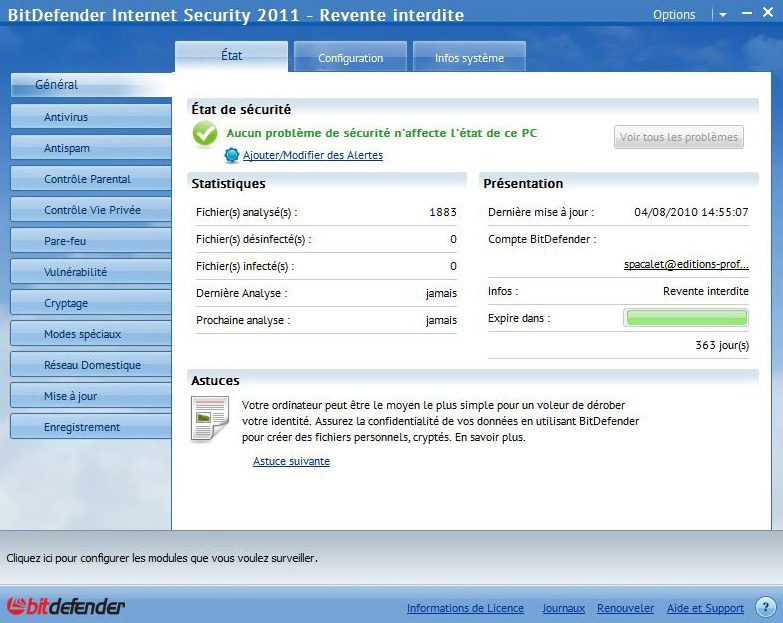Image resolution: width=783 pixels, height=623 pixels.
Task: Click the Aucun problème de sécurité status message
Action: pyautogui.click(x=382, y=133)
